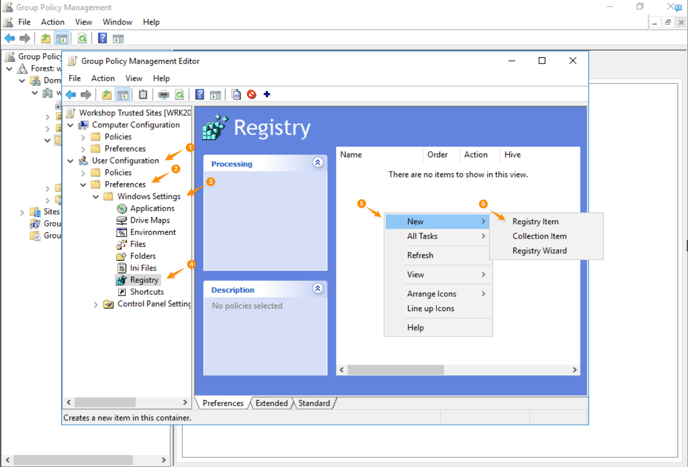Select the Files node icon
The width and height of the screenshot is (688, 467).
tap(122, 244)
